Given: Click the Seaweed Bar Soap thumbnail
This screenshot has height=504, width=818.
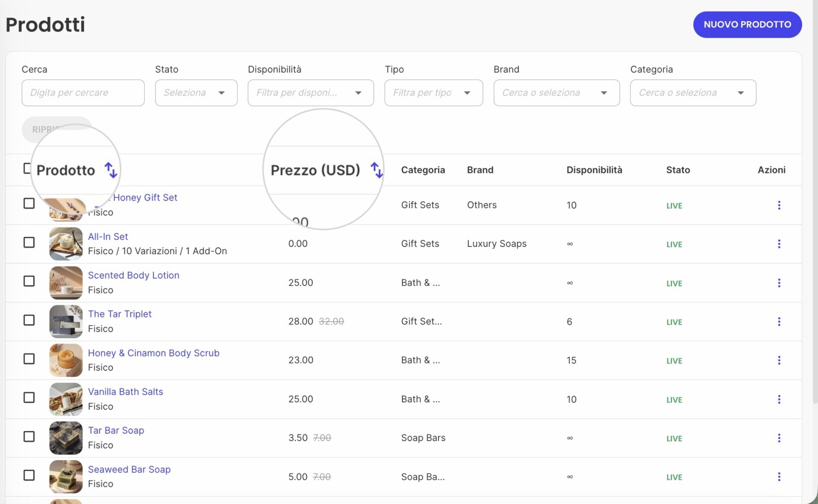Looking at the screenshot, I should click(66, 477).
